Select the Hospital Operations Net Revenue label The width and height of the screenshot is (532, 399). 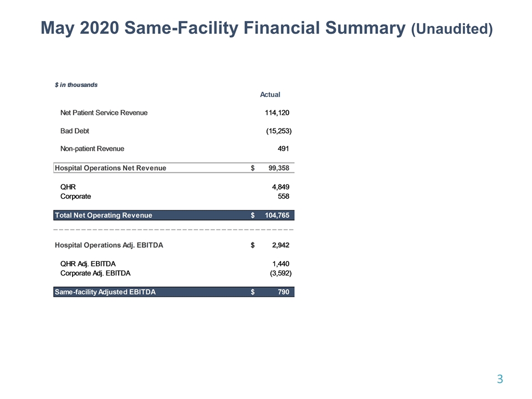110,168
